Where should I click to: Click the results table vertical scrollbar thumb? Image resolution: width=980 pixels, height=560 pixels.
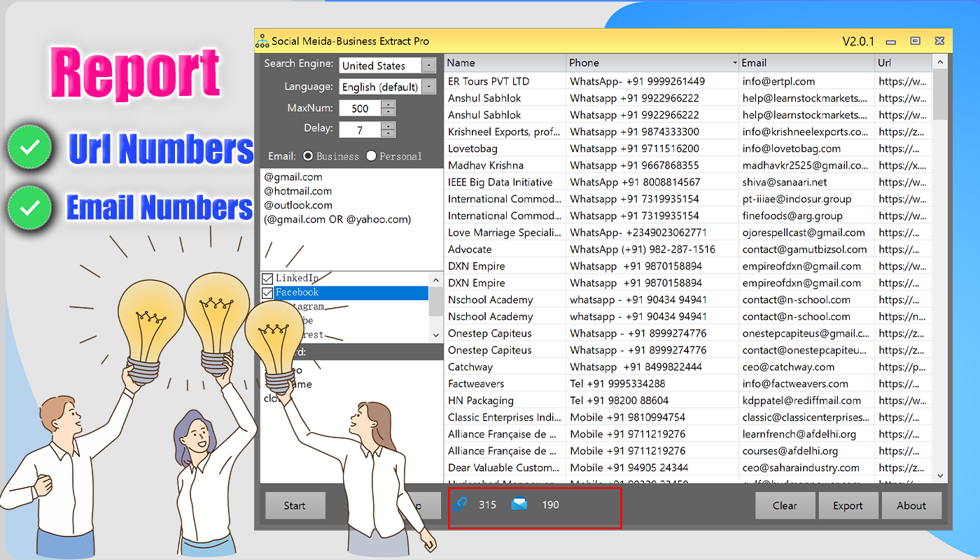coord(940,94)
